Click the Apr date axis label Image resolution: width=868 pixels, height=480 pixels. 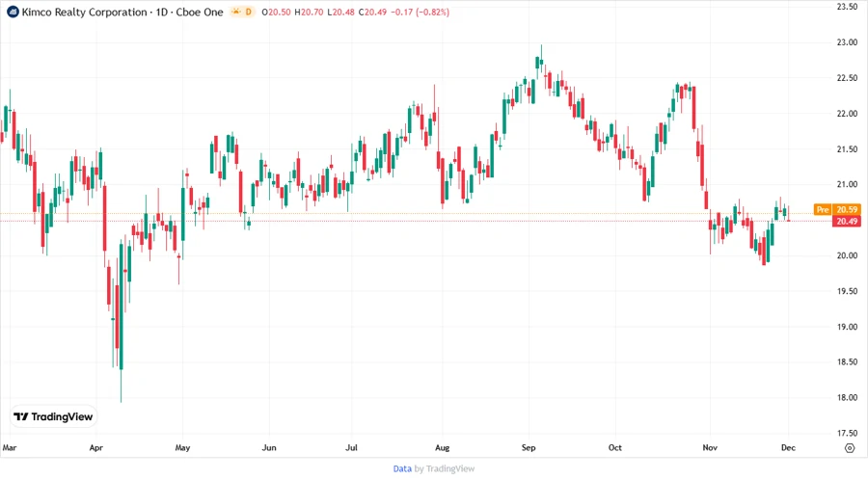coord(96,447)
